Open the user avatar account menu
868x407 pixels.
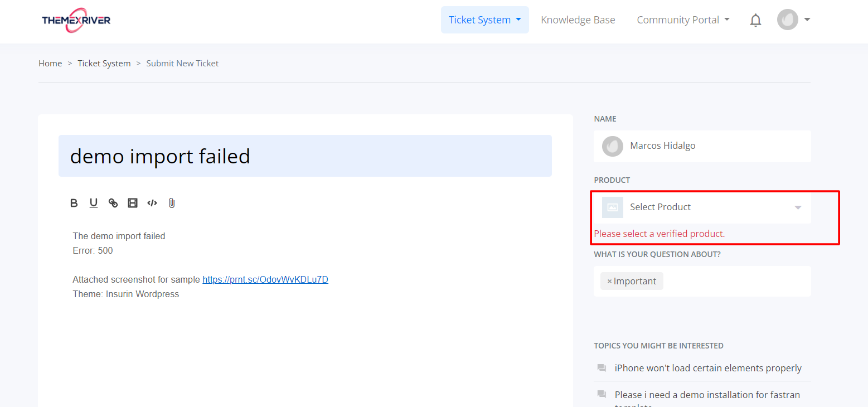pos(793,20)
